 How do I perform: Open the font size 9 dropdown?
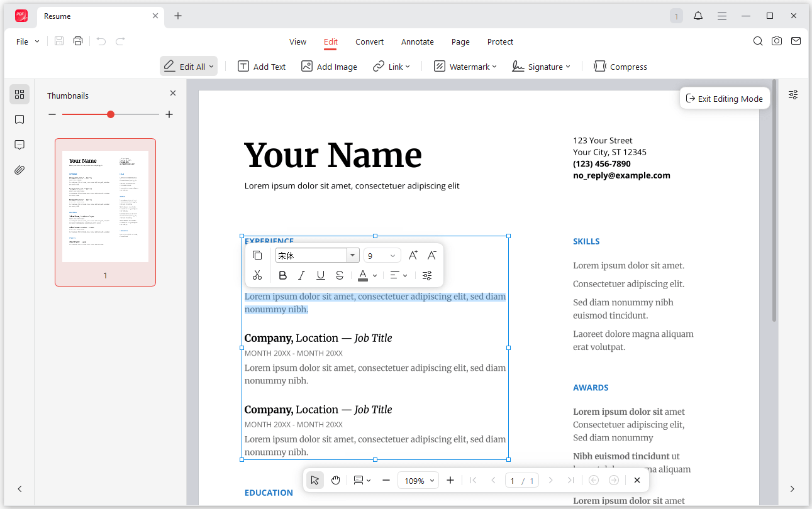click(x=382, y=255)
